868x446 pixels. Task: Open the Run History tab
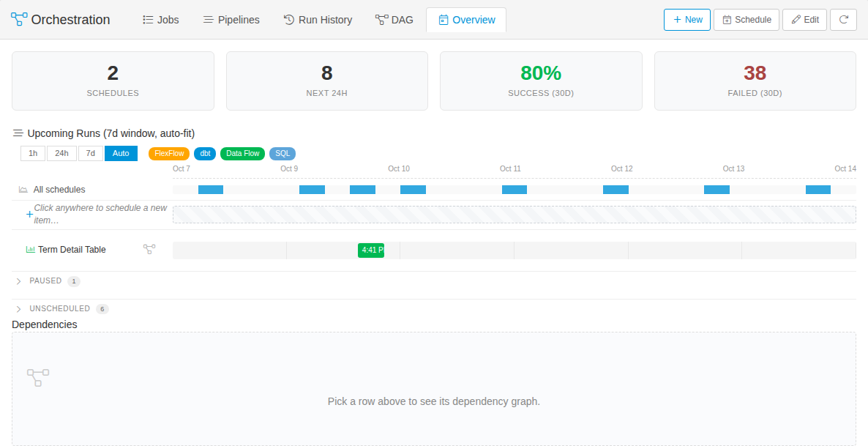coord(318,19)
